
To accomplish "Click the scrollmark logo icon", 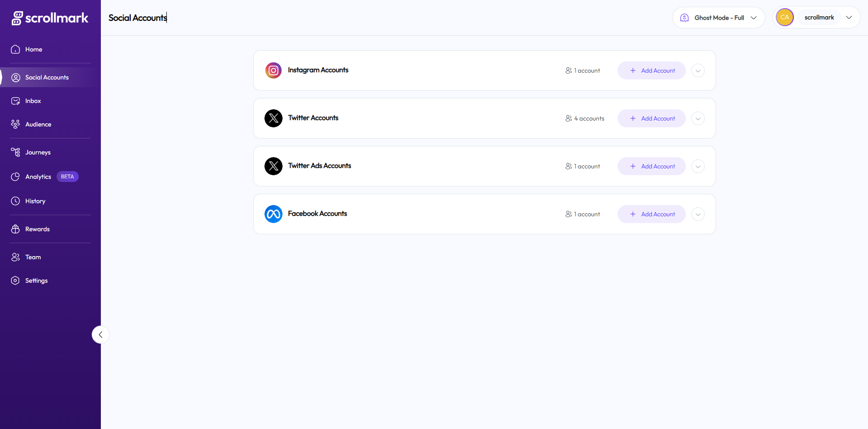I will pos(17,18).
